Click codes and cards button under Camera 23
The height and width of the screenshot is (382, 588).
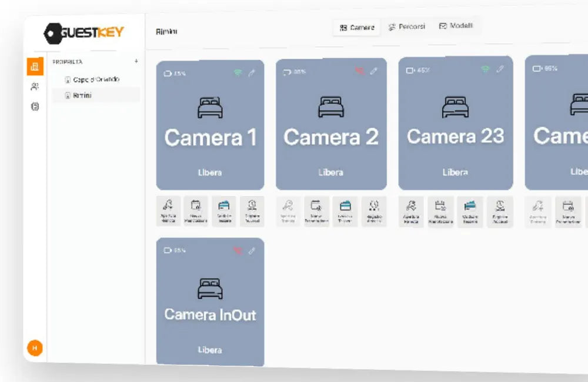pyautogui.click(x=470, y=212)
